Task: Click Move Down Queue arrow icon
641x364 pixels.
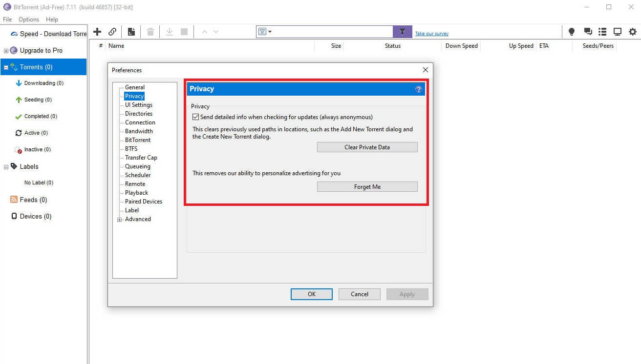Action: [216, 32]
